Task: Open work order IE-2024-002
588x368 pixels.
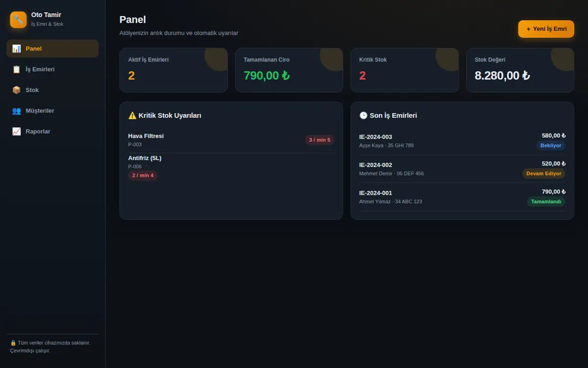Action: coord(462,169)
